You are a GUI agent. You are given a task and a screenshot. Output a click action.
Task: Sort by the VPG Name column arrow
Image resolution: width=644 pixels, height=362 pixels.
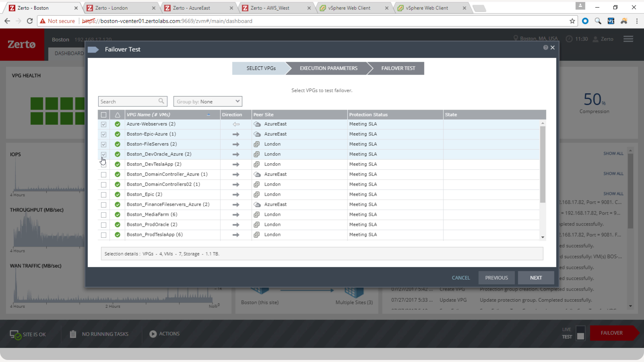click(x=208, y=115)
